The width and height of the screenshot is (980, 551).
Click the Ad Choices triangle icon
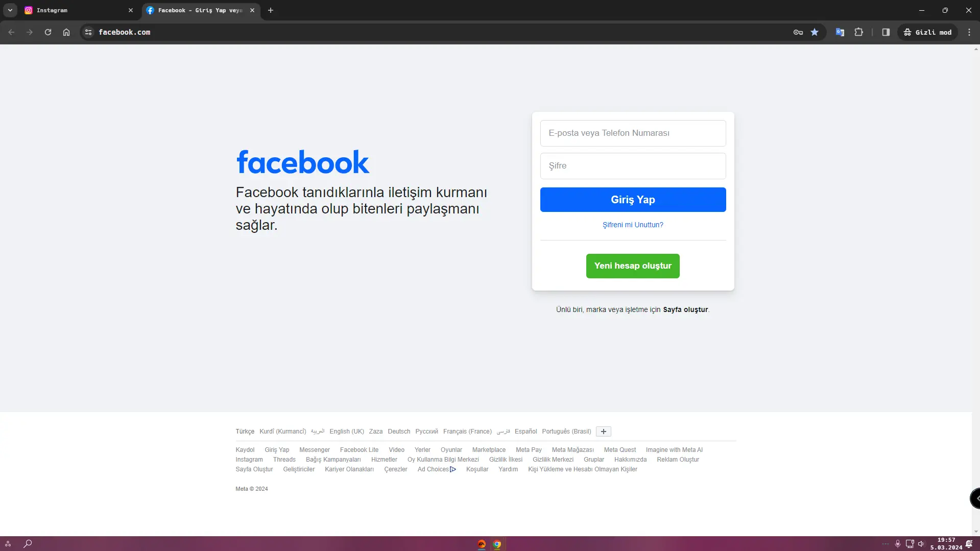pos(453,469)
